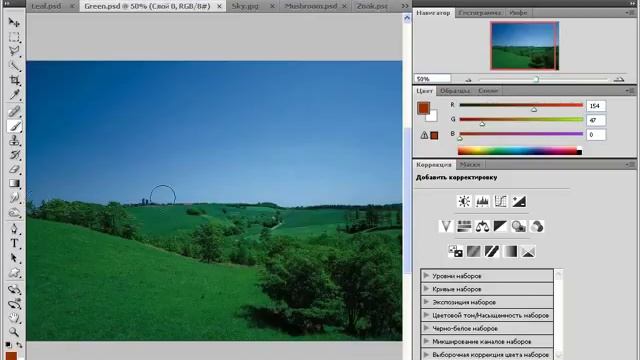Screen dimensions: 640x360
Task: Expand the 'Уровни наборов' presets
Action: 426,276
